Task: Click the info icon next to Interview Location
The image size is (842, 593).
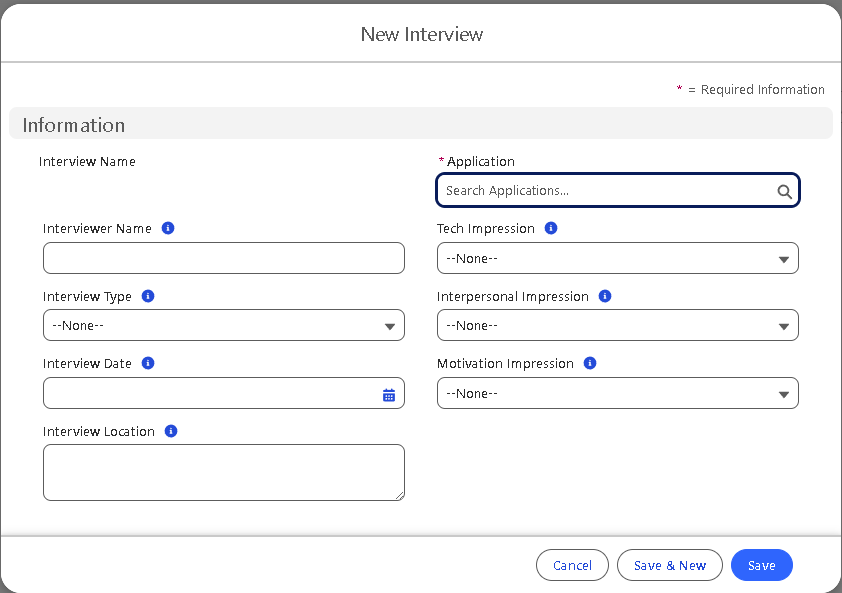Action: point(171,431)
